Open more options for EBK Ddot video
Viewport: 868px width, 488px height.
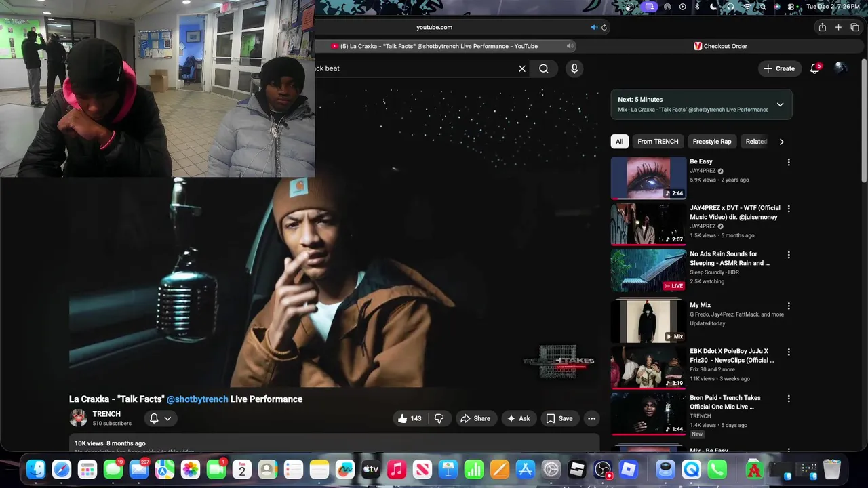(788, 352)
